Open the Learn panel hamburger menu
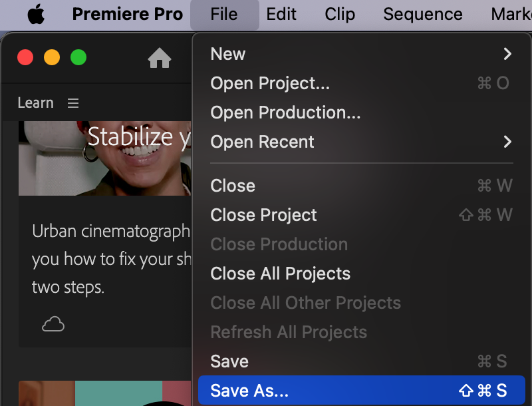532x406 pixels. (73, 103)
